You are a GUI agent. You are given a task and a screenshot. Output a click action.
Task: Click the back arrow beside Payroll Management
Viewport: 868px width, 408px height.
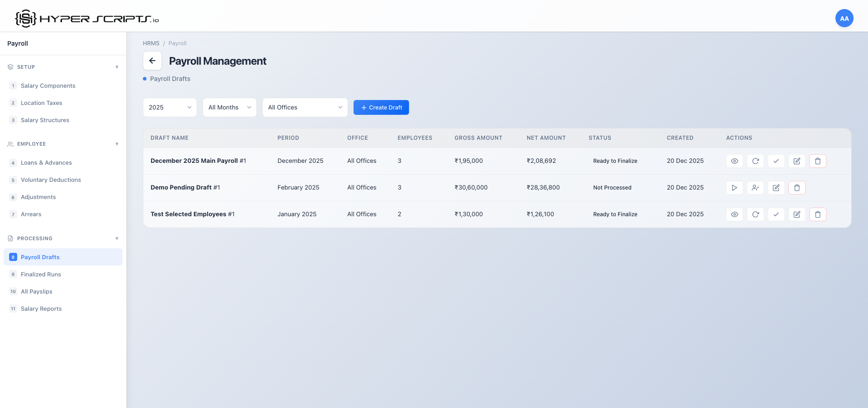click(152, 61)
